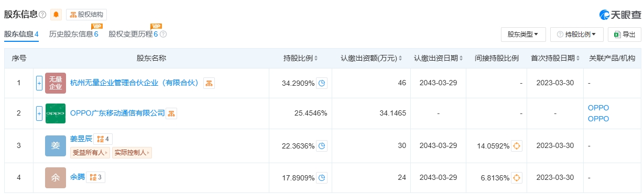This screenshot has width=644, height=194.
Task: Switch to the 历史股东信息 tab
Action: [74, 34]
